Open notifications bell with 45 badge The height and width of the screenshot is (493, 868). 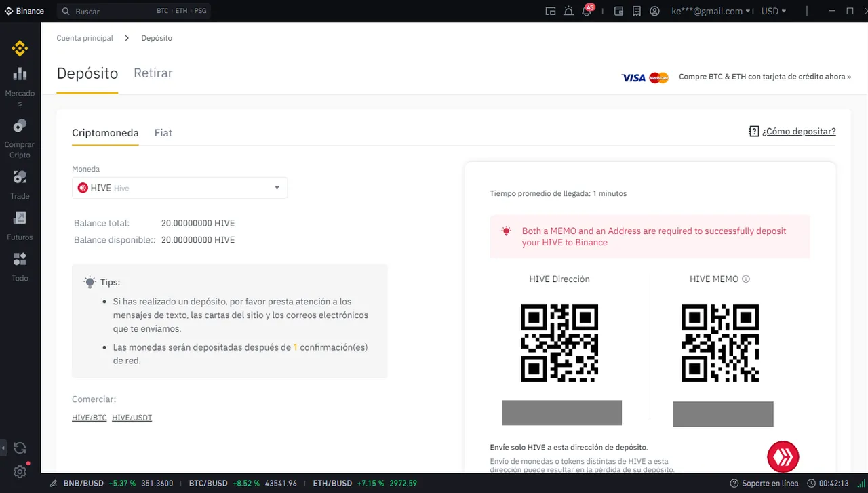(587, 11)
